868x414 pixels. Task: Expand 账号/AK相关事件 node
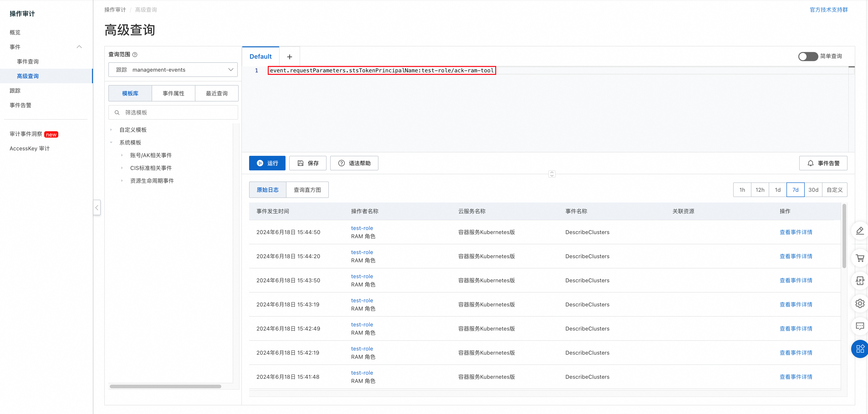pyautogui.click(x=122, y=156)
